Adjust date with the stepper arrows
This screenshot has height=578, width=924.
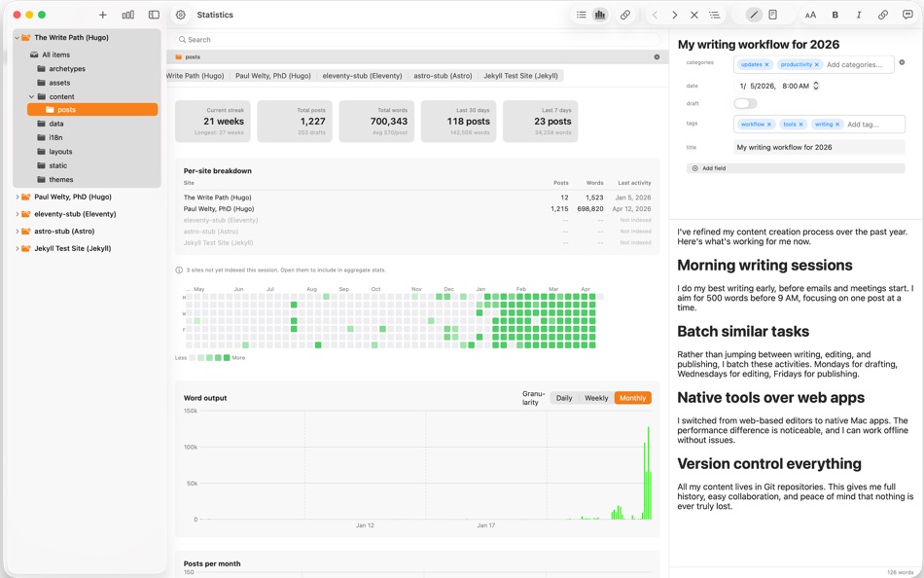pyautogui.click(x=816, y=86)
